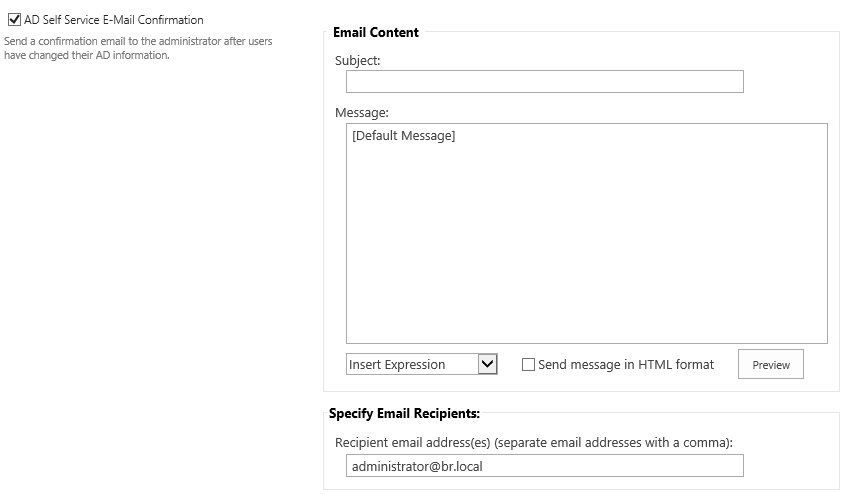Focus the recipient email address field
This screenshot has height=494, width=843.
click(545, 466)
